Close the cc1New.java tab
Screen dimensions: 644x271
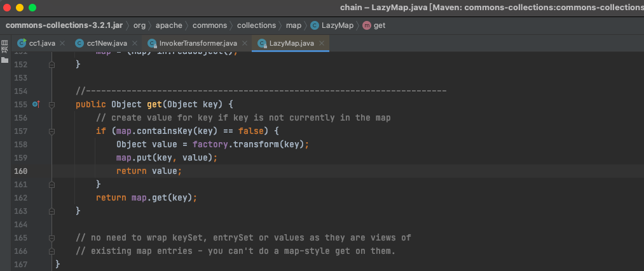point(135,43)
